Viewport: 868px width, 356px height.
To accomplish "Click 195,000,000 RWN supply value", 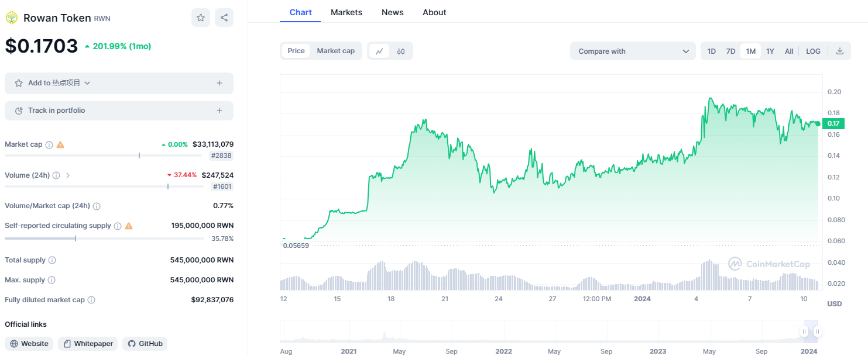I will (203, 226).
